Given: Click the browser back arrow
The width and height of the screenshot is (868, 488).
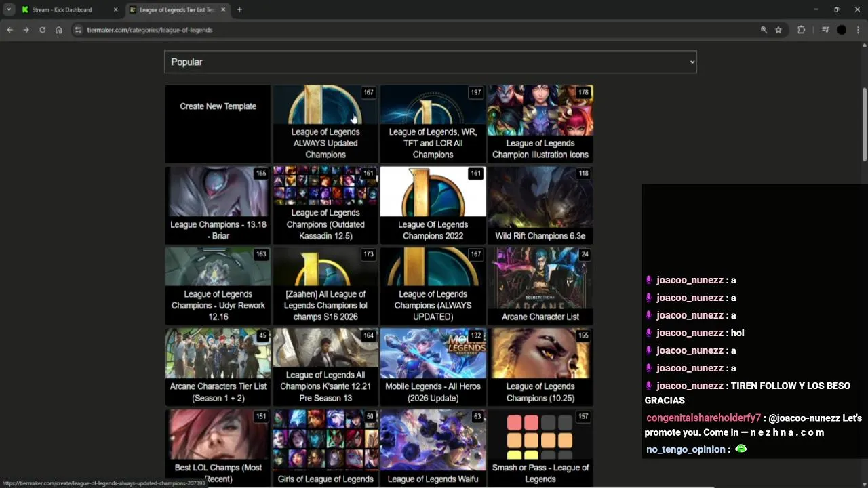Looking at the screenshot, I should [x=9, y=30].
